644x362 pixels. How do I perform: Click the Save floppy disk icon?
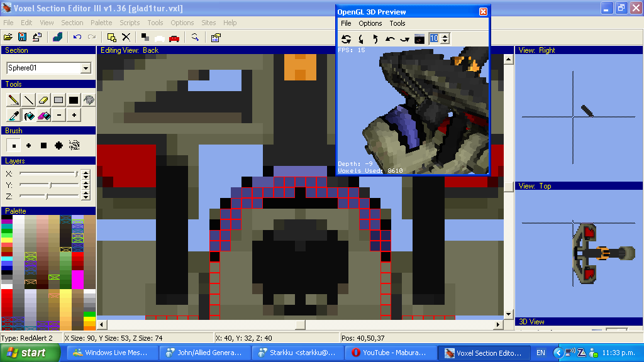(x=22, y=37)
